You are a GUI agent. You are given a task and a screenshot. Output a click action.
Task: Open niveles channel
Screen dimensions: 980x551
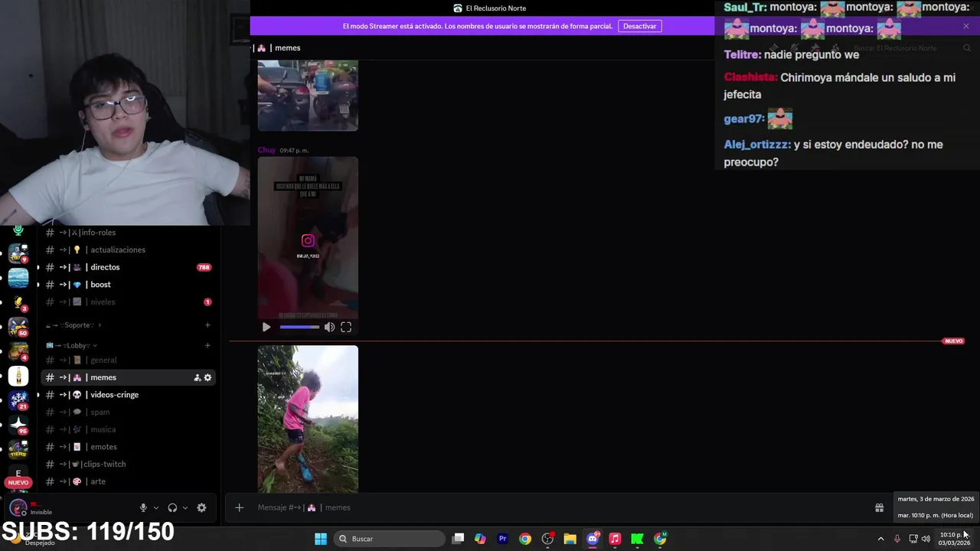(x=129, y=302)
